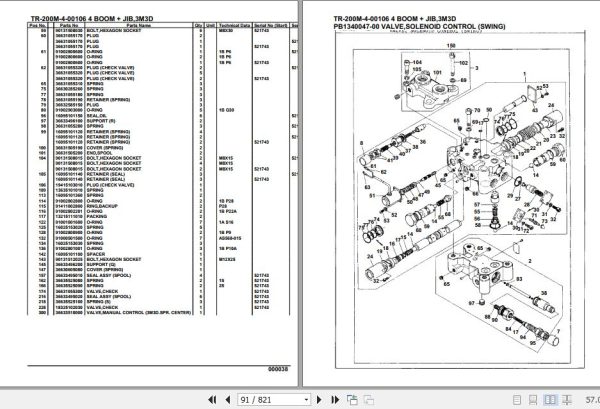Click callout 95 near the bottom spool
The image size is (600, 409).
coord(533,343)
